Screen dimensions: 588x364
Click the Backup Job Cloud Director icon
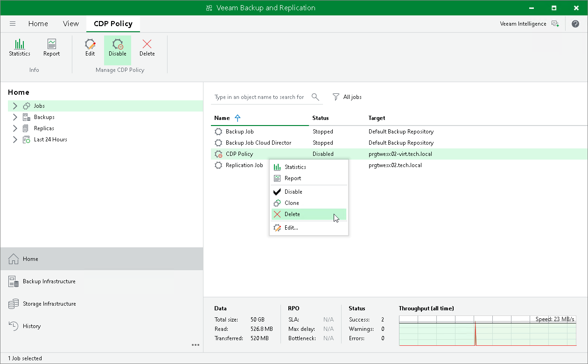[x=218, y=143]
